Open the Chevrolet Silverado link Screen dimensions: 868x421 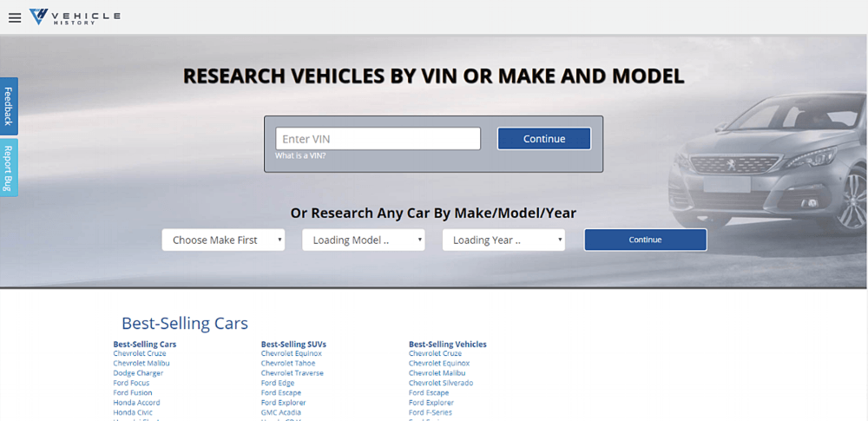tap(441, 383)
